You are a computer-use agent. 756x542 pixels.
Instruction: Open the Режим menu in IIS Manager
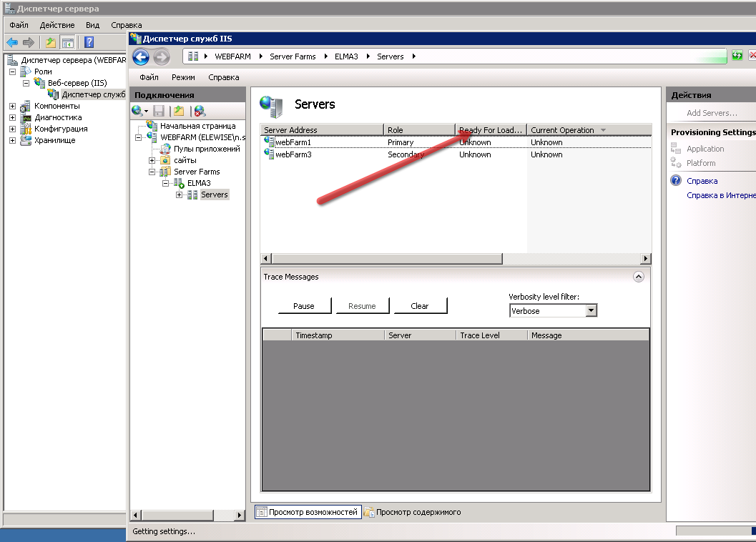click(x=183, y=77)
